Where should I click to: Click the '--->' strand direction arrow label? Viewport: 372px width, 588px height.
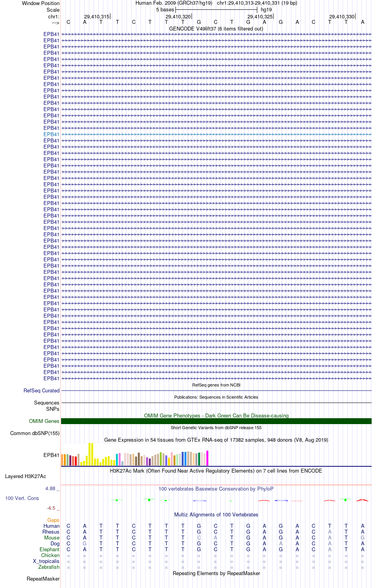(x=55, y=23)
